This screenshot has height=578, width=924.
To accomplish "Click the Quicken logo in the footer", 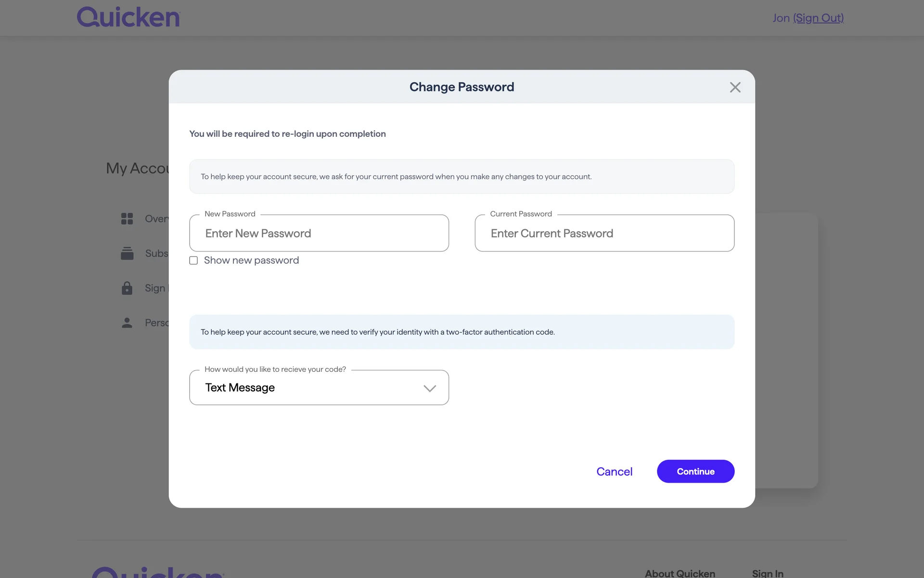I will click(158, 572).
